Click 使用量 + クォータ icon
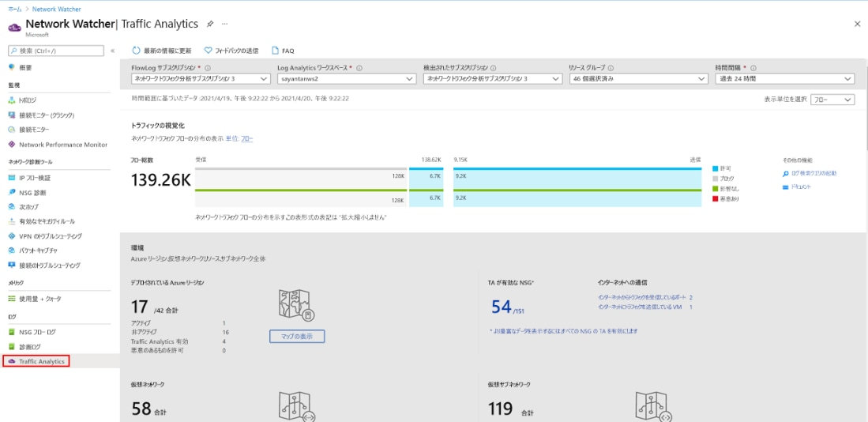This screenshot has width=868, height=422. pos(12,299)
